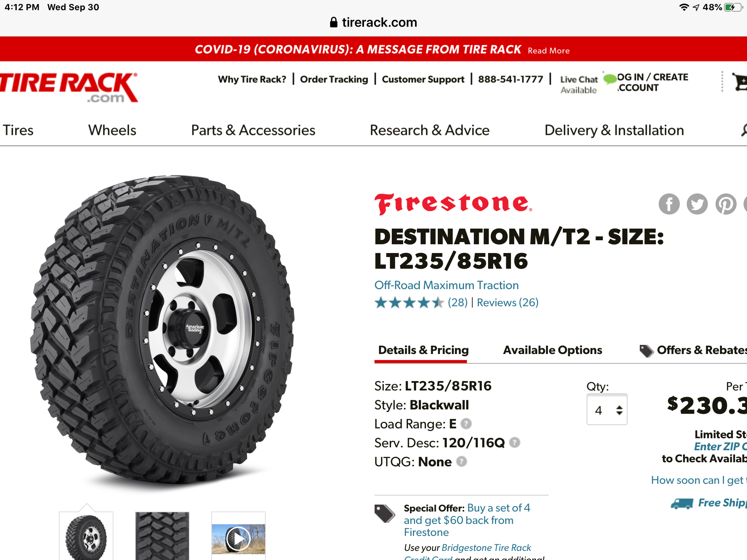Open the Delivery & Installation menu
Image resolution: width=747 pixels, height=560 pixels.
tap(614, 130)
